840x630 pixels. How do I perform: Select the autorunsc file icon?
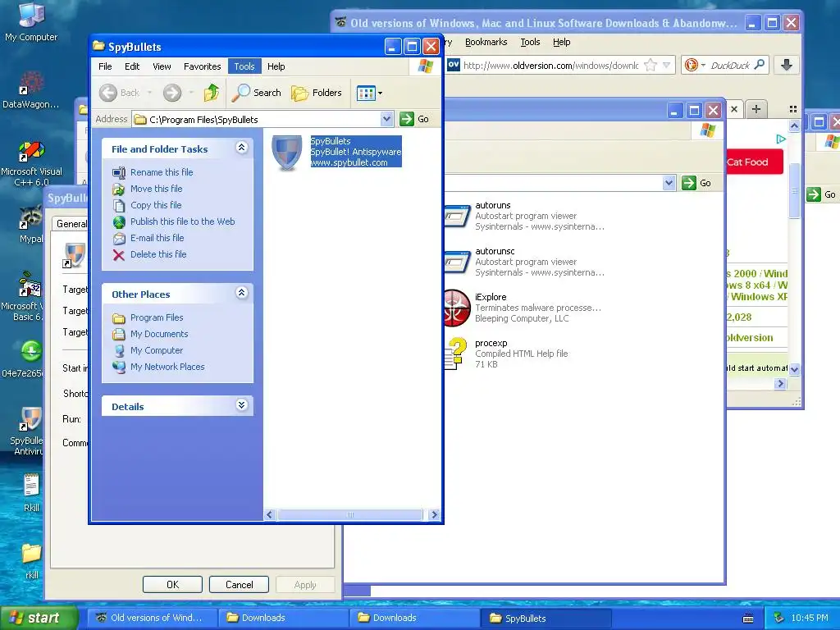point(457,262)
